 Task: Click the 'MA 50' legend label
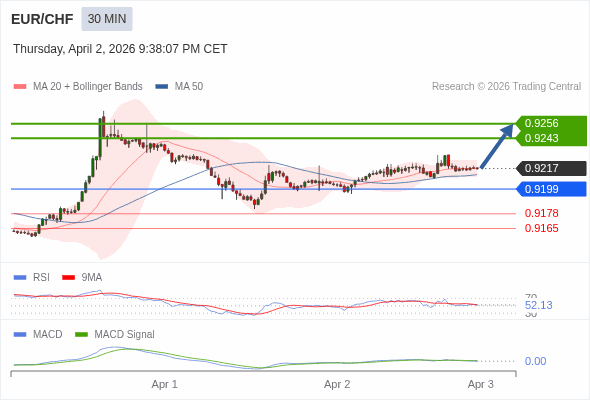point(189,87)
